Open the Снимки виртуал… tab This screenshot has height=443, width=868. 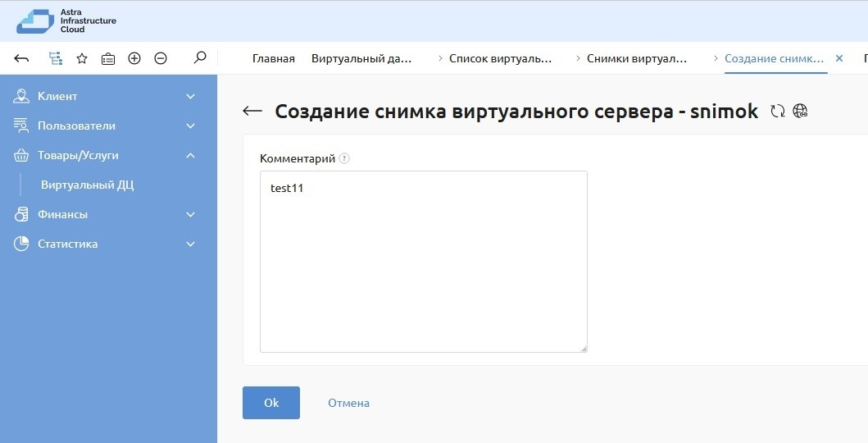pyautogui.click(x=636, y=58)
